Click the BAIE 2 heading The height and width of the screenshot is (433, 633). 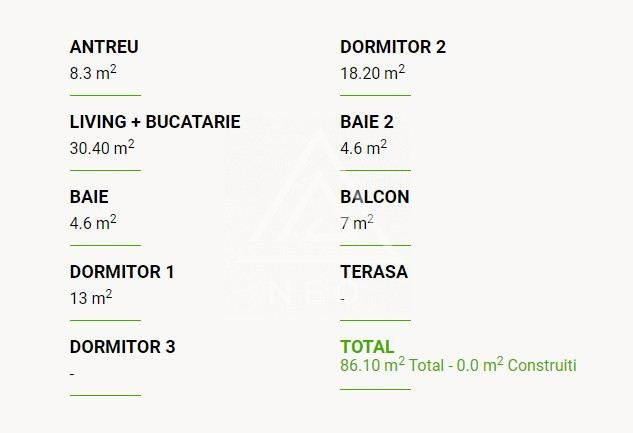367,122
